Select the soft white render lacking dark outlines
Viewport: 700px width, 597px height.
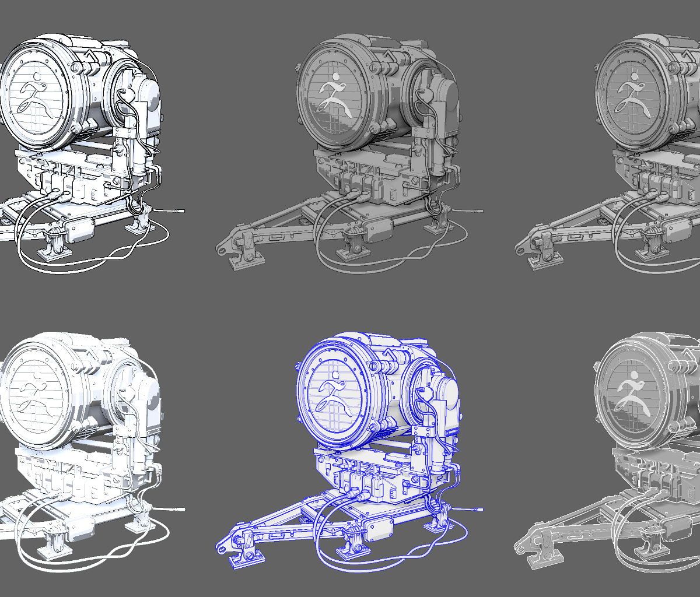point(92,452)
